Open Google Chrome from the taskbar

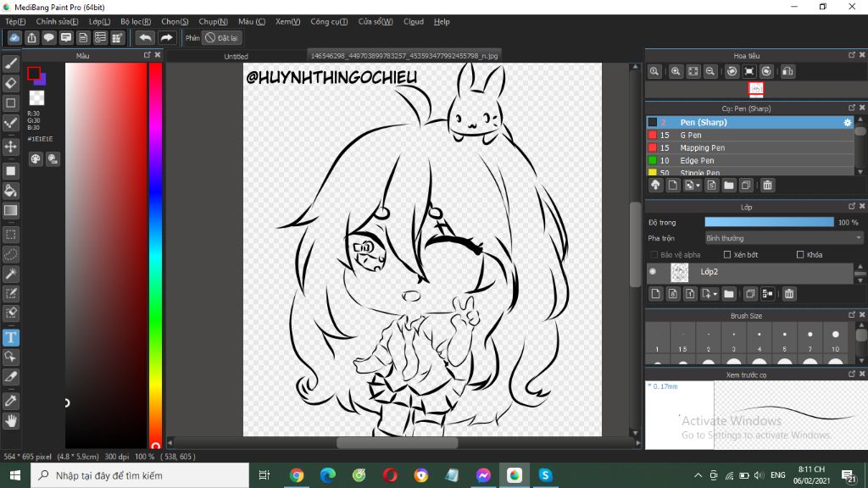(297, 475)
